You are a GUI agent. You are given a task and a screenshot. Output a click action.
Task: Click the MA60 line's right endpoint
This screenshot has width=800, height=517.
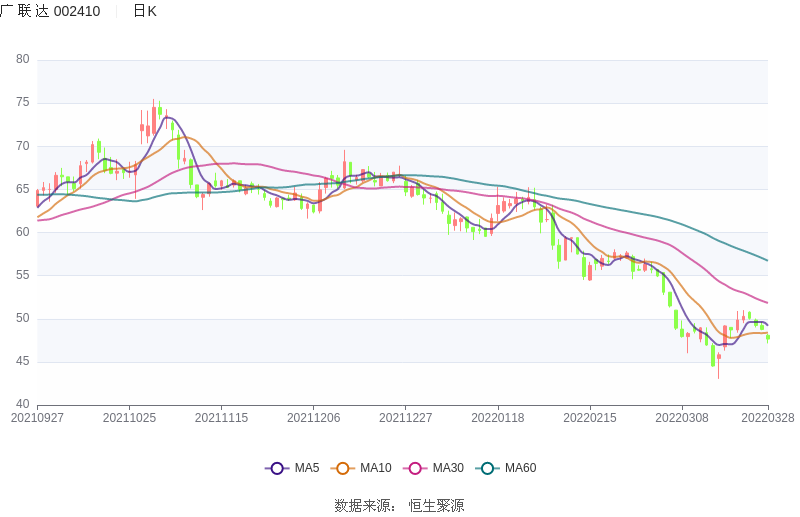(x=767, y=260)
